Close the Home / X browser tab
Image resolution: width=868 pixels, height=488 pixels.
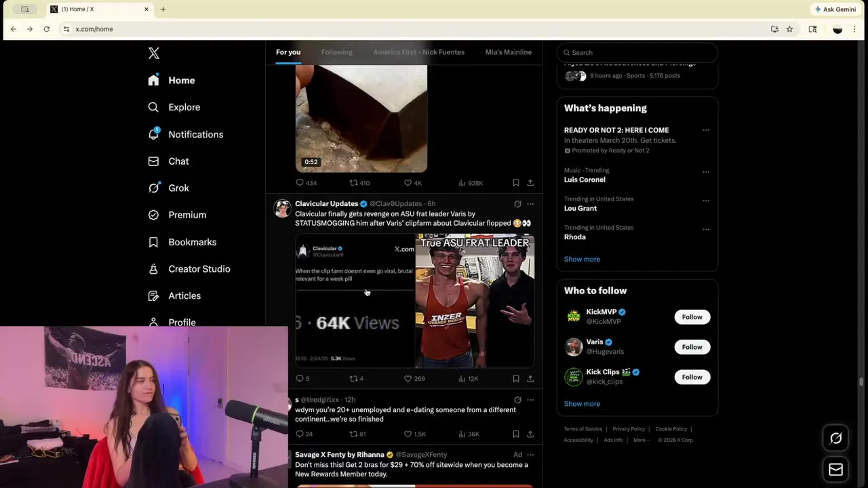coord(146,9)
